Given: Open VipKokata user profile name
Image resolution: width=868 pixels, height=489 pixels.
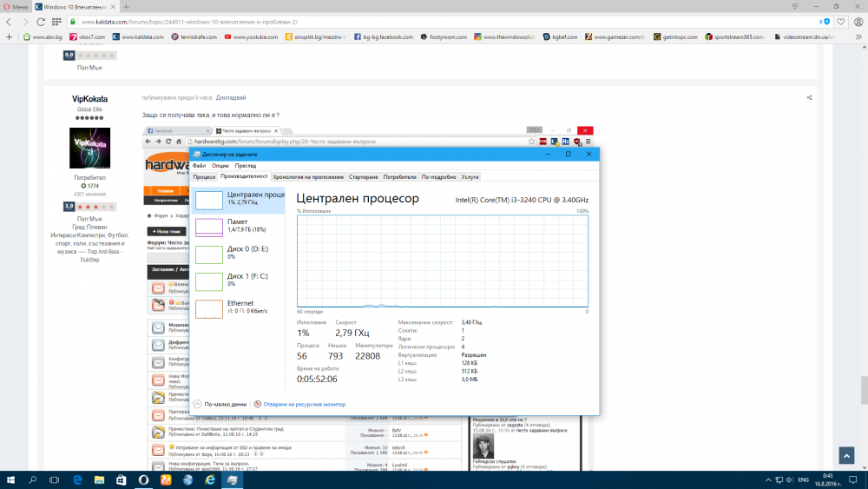Looking at the screenshot, I should point(89,98).
